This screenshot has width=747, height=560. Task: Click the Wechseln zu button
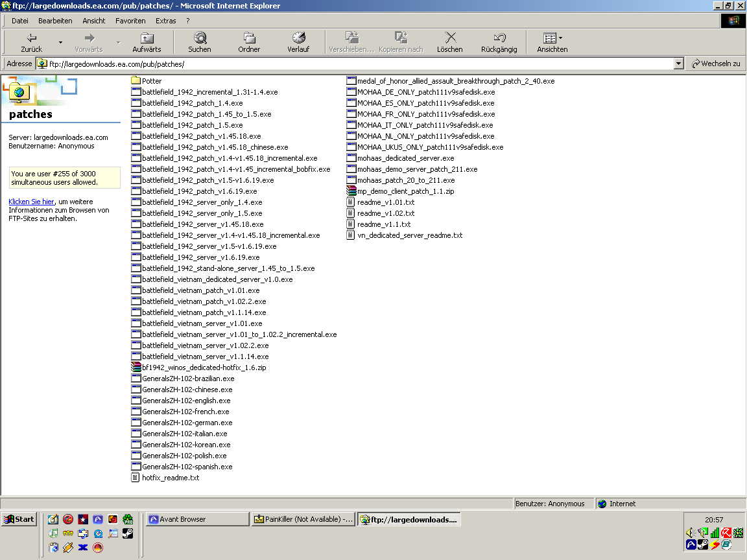(x=716, y=64)
